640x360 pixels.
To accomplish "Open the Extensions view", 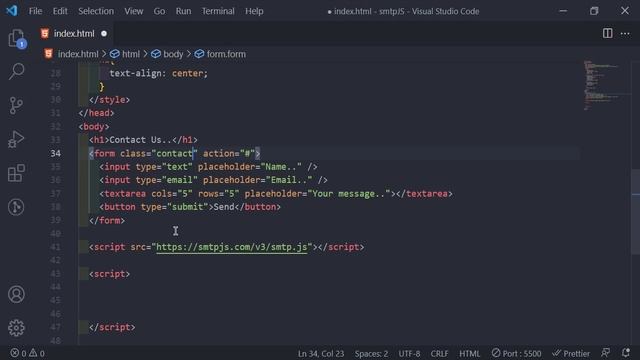I will click(x=16, y=173).
